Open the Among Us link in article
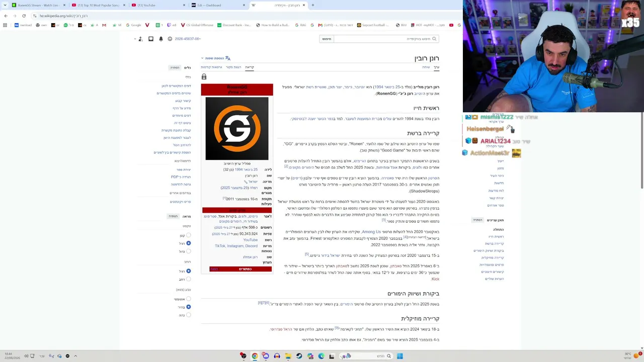The width and height of the screenshot is (644, 362). [x=371, y=232]
